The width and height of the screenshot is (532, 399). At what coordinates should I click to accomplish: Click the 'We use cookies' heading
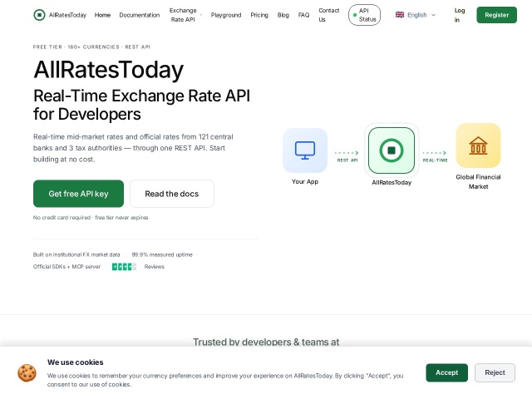point(76,362)
